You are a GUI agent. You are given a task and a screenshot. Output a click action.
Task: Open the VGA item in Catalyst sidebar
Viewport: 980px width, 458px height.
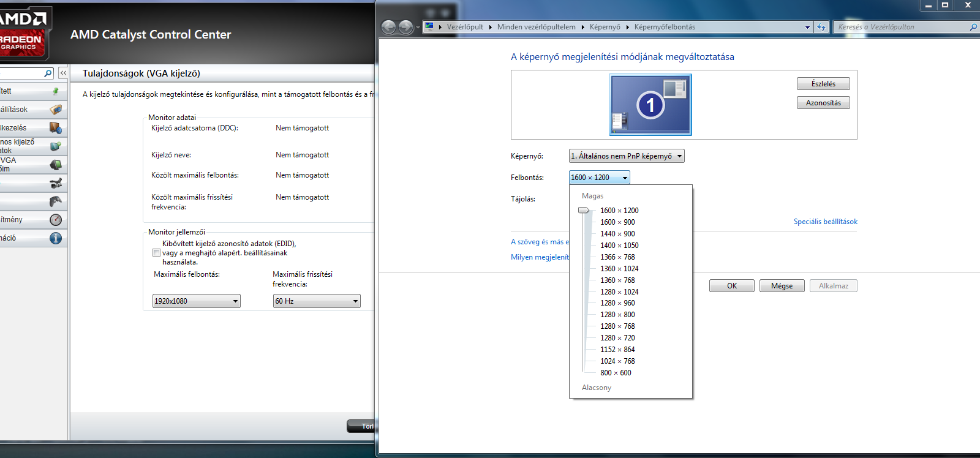(34, 165)
